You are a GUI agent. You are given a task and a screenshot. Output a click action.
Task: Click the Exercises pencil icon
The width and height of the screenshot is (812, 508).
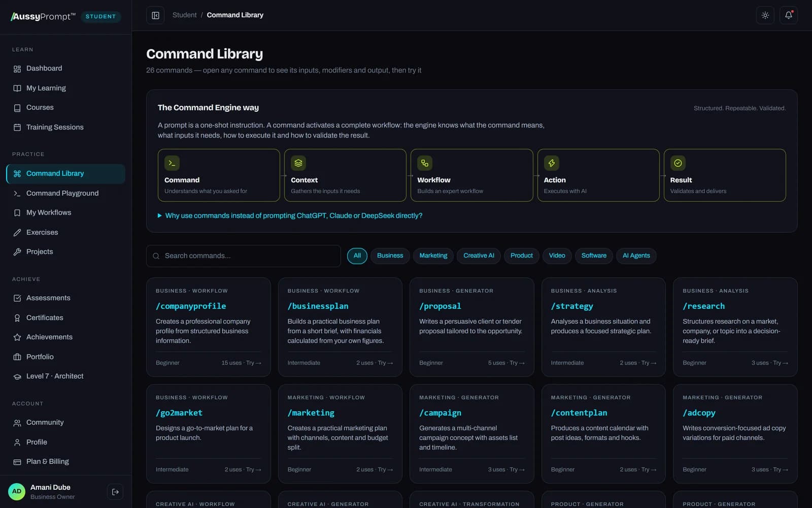coord(17,233)
